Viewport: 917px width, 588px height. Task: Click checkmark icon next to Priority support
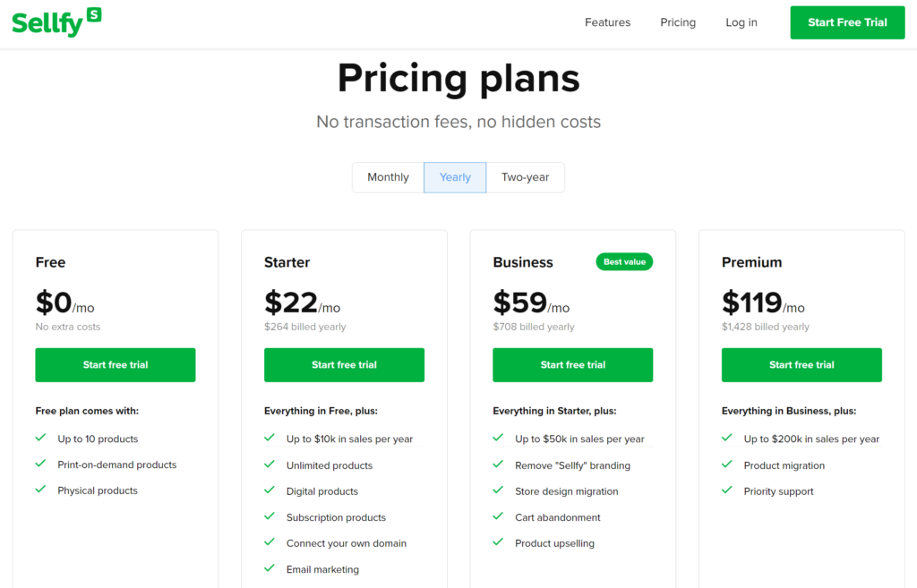click(x=727, y=490)
